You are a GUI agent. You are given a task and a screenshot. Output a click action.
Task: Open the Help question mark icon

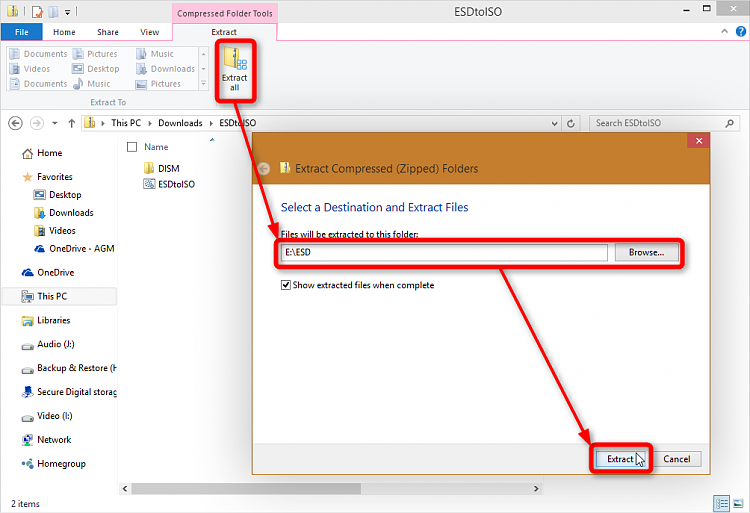pos(740,32)
